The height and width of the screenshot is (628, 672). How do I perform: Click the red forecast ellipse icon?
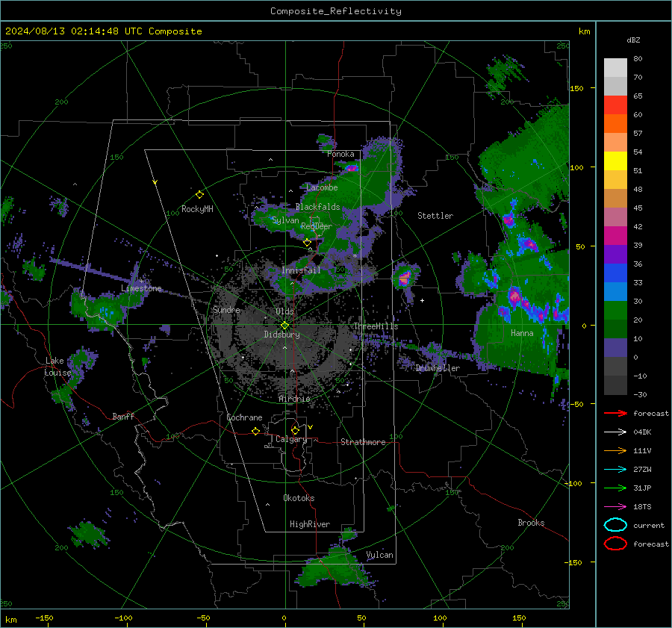coord(615,544)
